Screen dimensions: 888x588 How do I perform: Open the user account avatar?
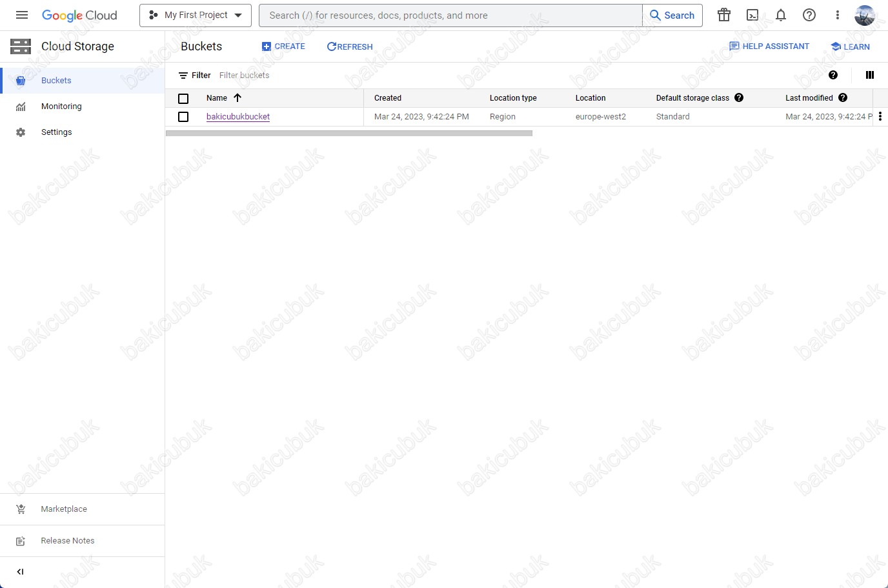point(865,15)
